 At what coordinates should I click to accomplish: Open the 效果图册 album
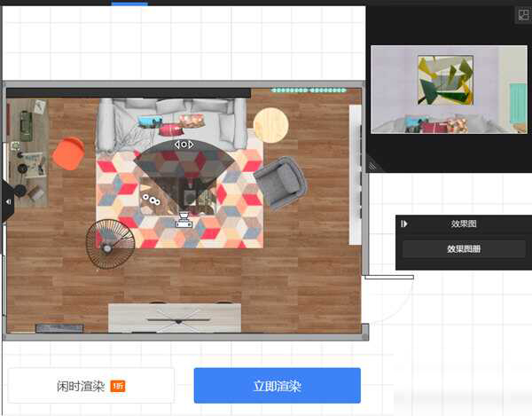463,249
